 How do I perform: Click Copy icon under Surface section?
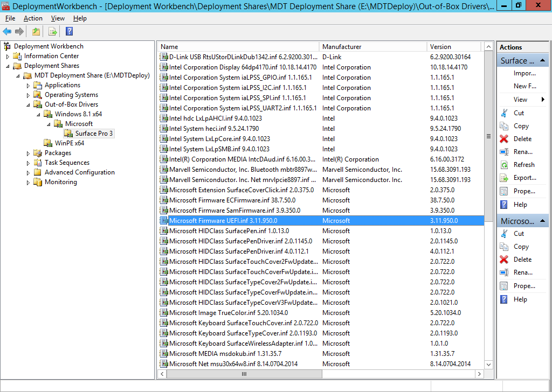tap(504, 126)
